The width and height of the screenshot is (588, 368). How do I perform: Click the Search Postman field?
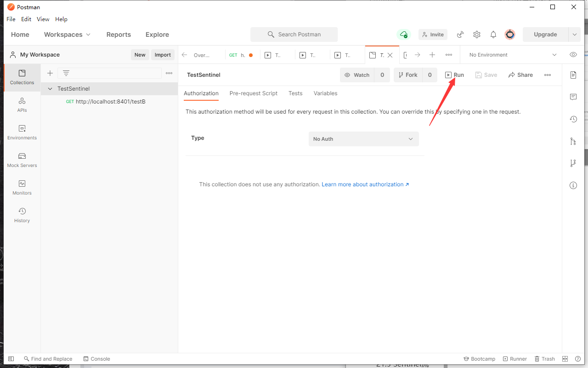click(294, 34)
